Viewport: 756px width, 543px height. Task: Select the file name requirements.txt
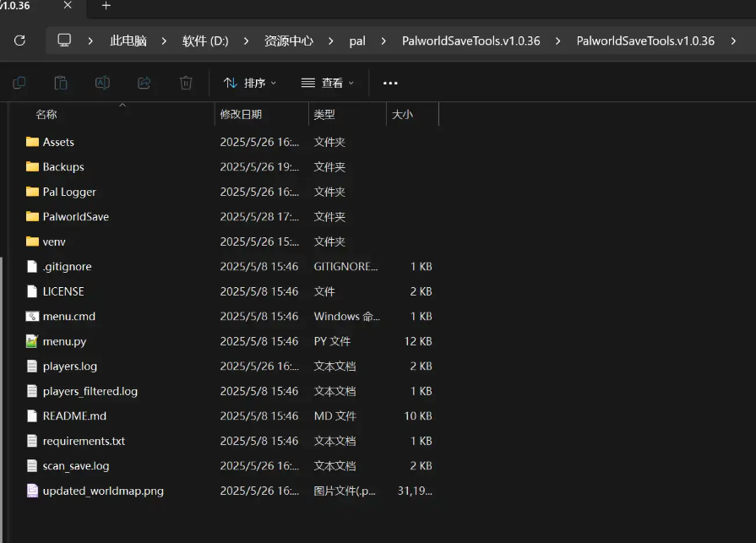point(84,442)
